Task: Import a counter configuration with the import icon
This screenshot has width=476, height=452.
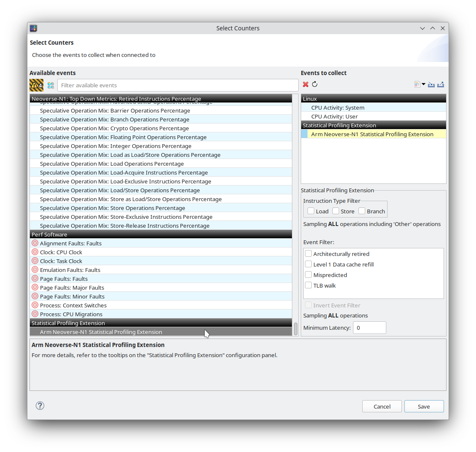Action: [431, 84]
